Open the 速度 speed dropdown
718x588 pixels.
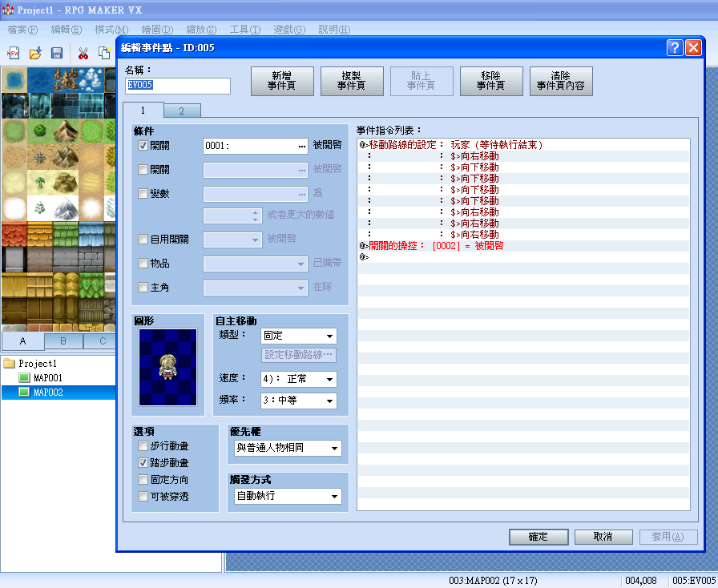(x=299, y=379)
